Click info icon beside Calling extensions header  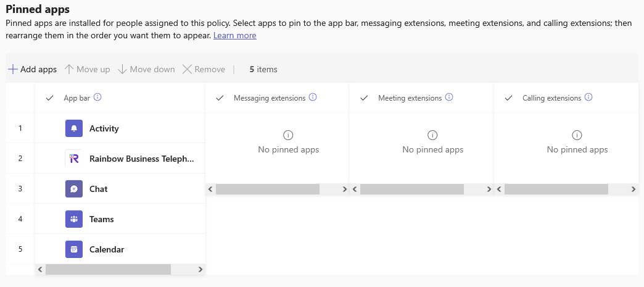pos(588,98)
